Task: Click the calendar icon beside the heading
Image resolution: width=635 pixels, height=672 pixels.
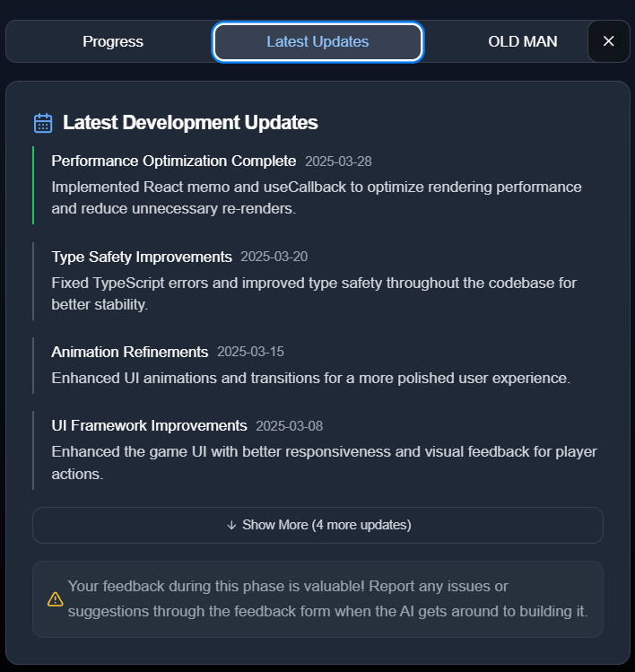Action: tap(43, 123)
